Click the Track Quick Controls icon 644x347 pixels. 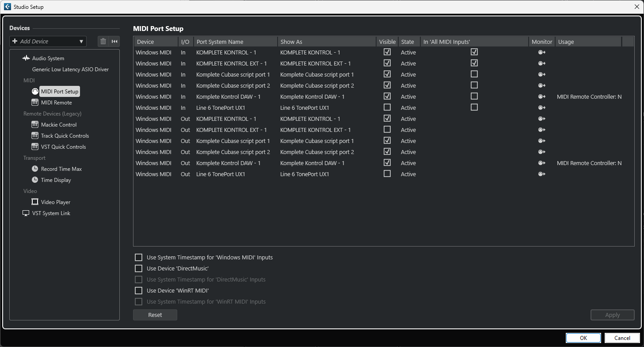point(35,136)
